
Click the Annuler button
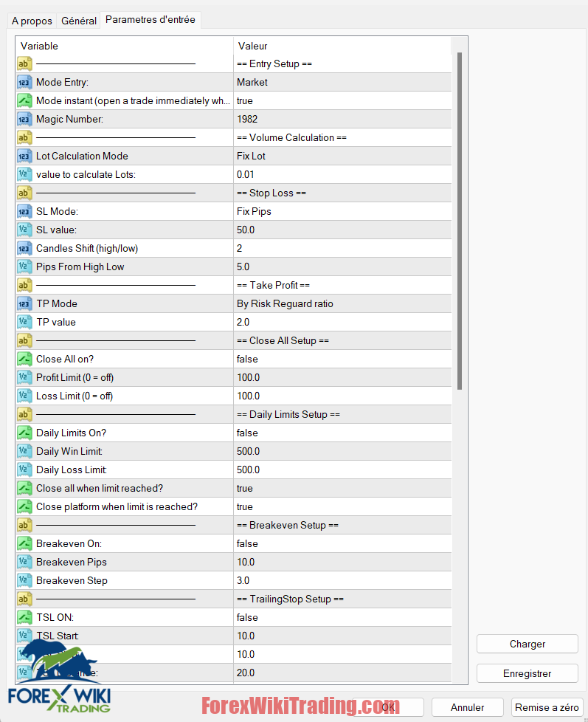467,707
